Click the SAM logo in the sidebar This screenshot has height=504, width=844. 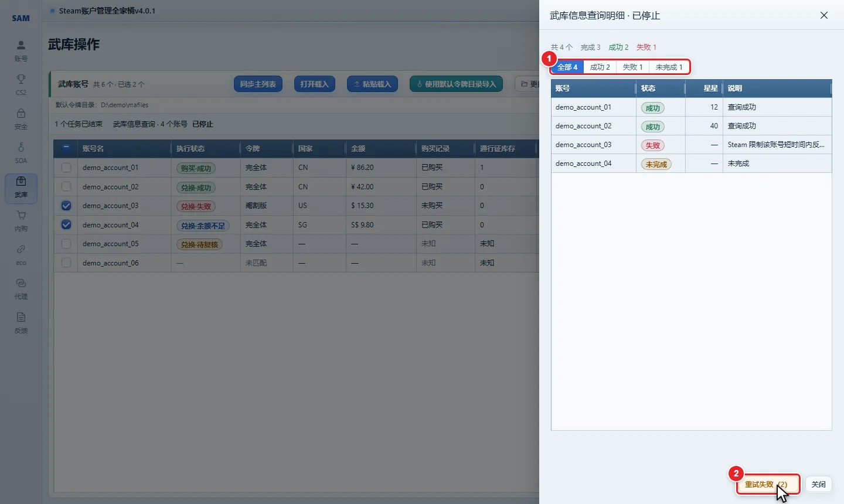coord(21,18)
